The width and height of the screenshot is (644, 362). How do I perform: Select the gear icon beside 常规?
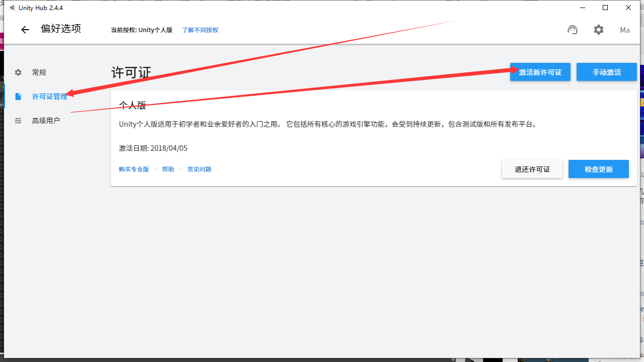[18, 72]
